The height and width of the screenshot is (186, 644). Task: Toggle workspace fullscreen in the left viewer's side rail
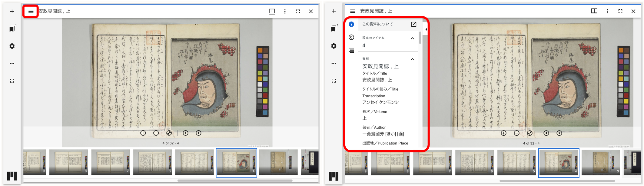[12, 81]
